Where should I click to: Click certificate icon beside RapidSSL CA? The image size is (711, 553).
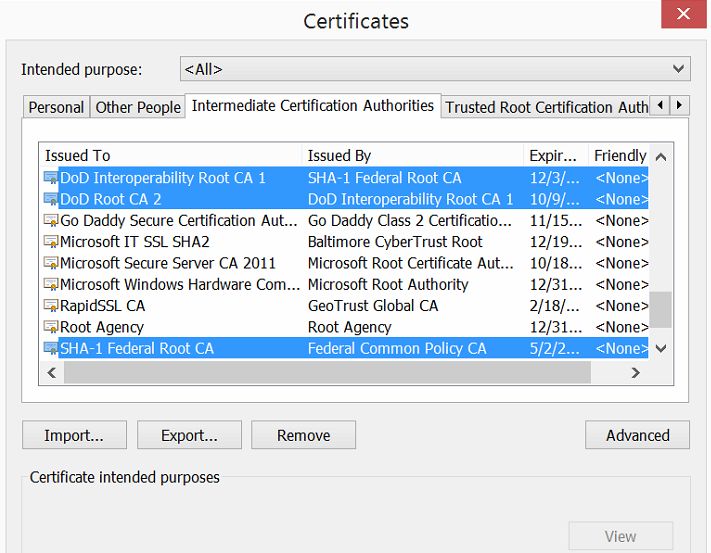coord(51,306)
